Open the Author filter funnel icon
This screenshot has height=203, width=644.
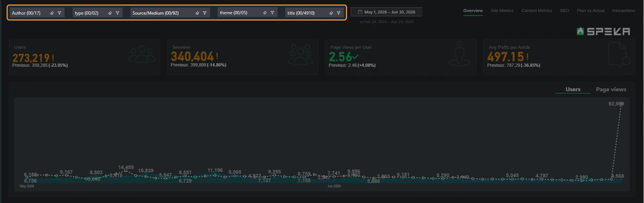(59, 13)
